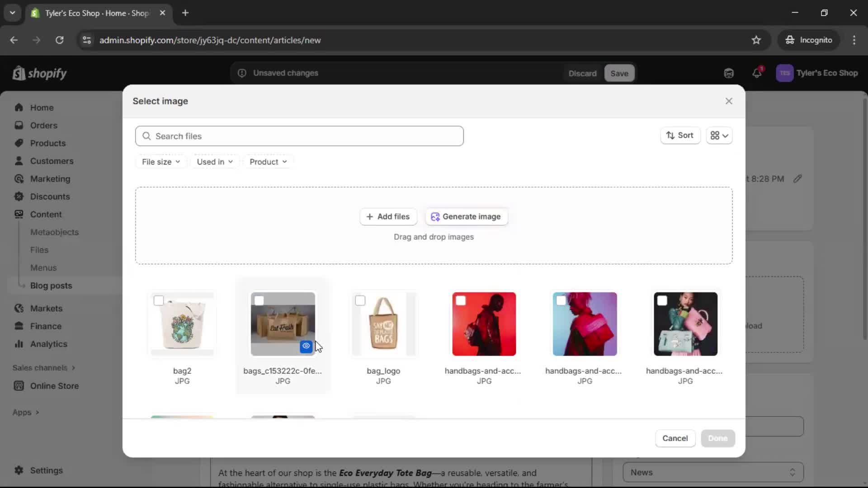This screenshot has width=868, height=488.
Task: Open the Used in filter tab
Action: pos(215,161)
